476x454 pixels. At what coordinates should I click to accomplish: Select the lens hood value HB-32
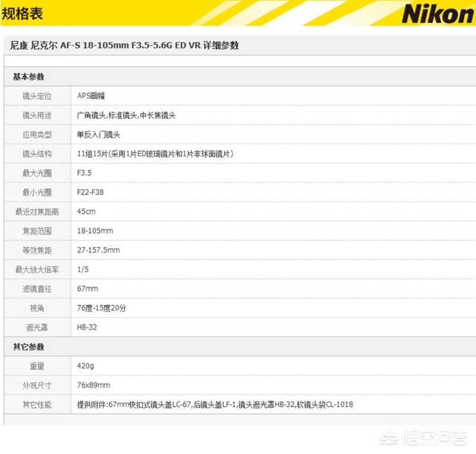[x=87, y=327]
